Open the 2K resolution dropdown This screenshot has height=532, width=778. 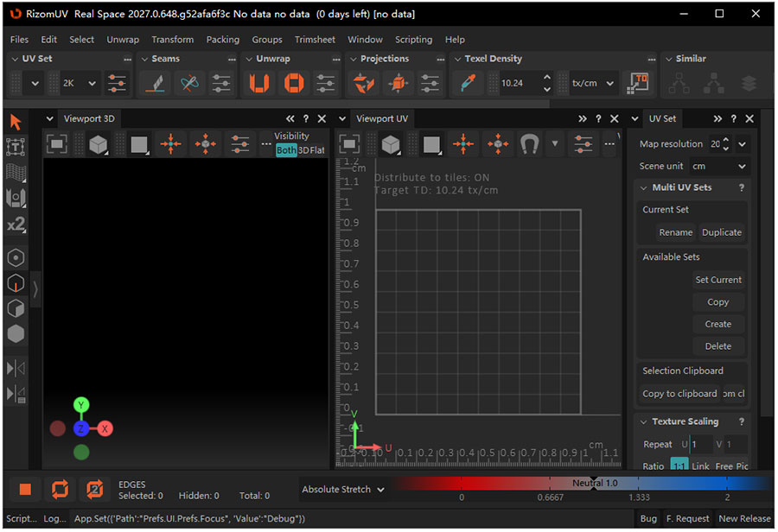coord(80,83)
